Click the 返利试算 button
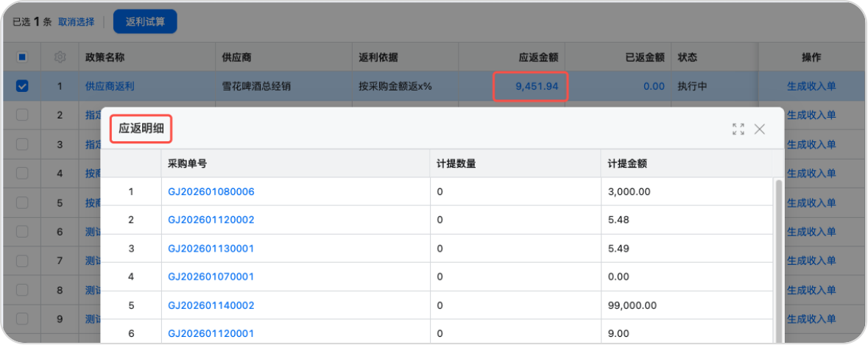This screenshot has height=345, width=868. tap(145, 21)
